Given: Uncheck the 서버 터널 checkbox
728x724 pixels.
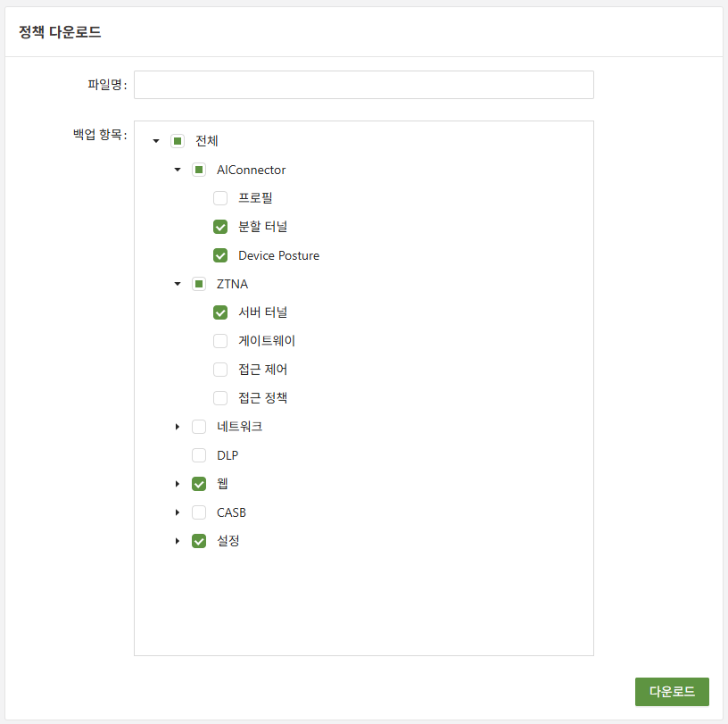Looking at the screenshot, I should point(220,312).
